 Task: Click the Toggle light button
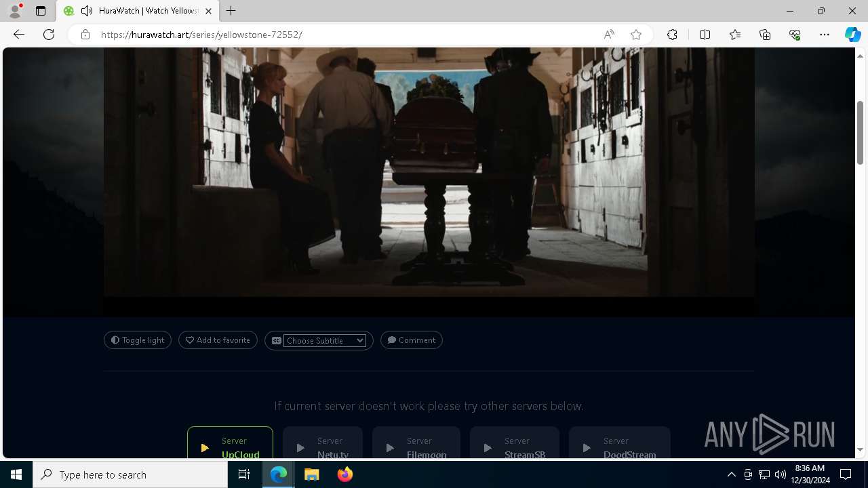(138, 340)
